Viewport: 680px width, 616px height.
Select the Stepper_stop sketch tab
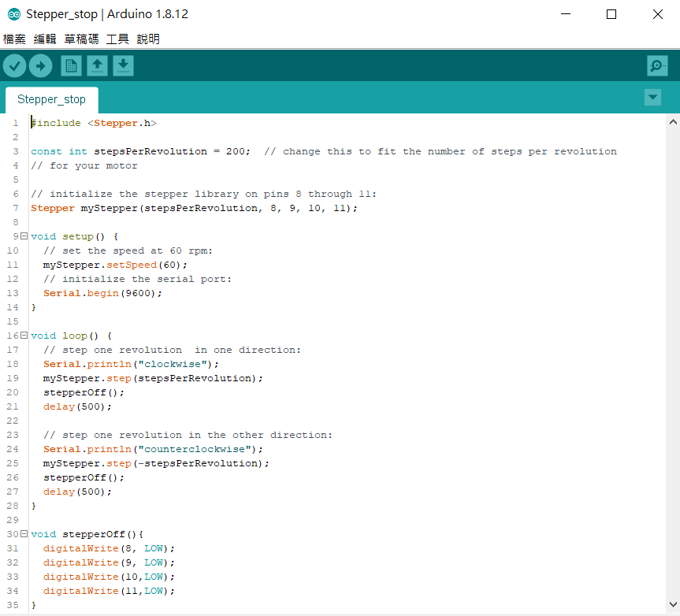(51, 100)
